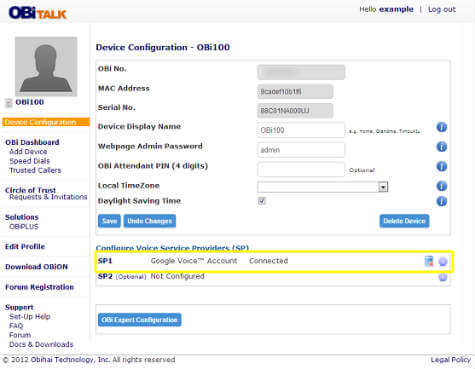Click the SP1 label
Viewport: 475px width, 369px height.
point(105,261)
